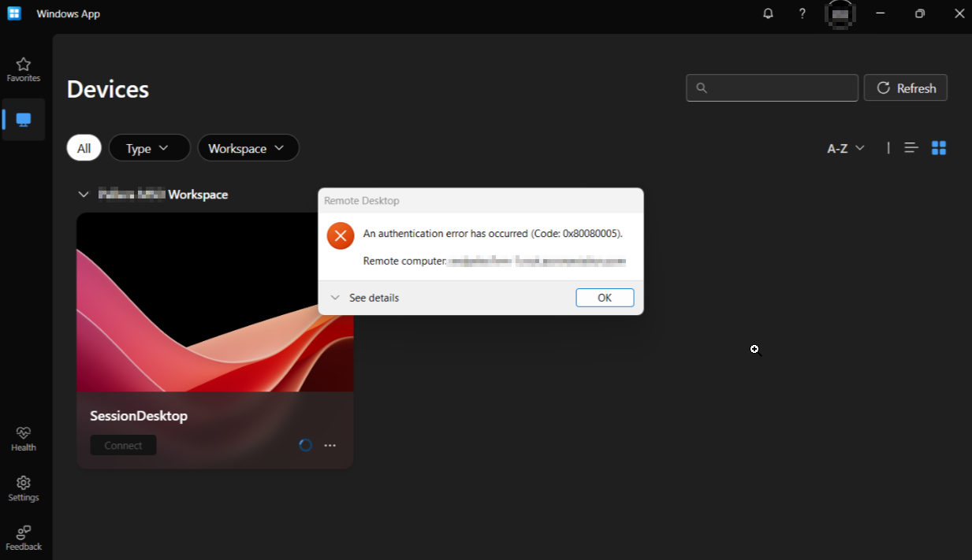Switch to grid view layout

point(938,147)
